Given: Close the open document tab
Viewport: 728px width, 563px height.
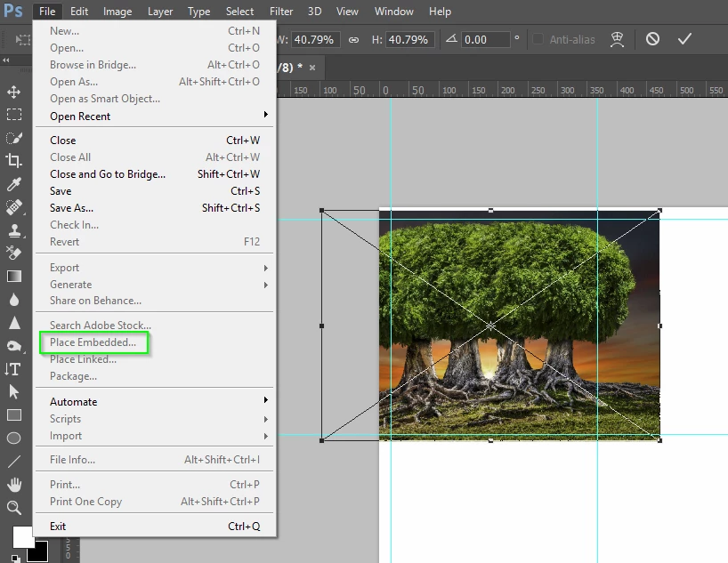Looking at the screenshot, I should [x=312, y=68].
